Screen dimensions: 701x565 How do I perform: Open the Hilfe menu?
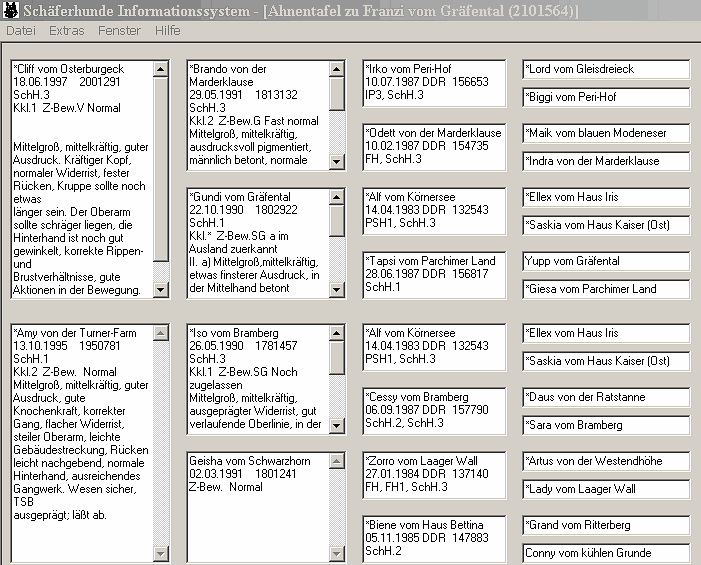pos(167,31)
